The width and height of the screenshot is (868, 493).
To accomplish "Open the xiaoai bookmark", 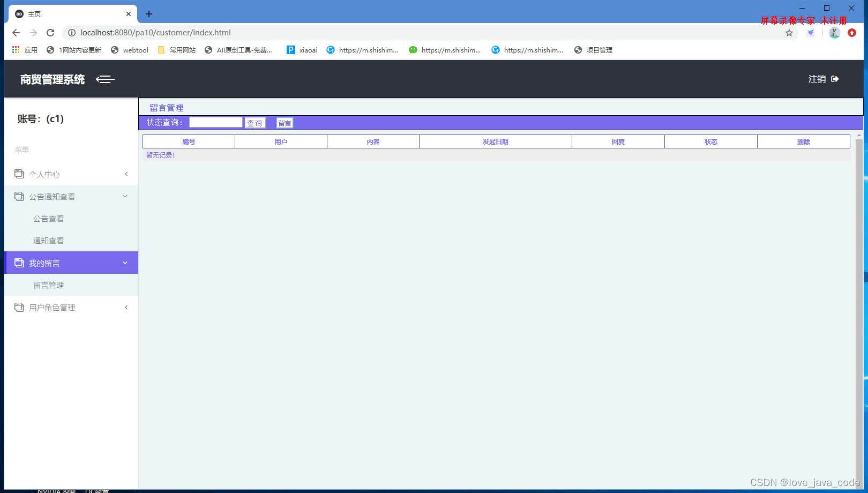I will click(302, 50).
